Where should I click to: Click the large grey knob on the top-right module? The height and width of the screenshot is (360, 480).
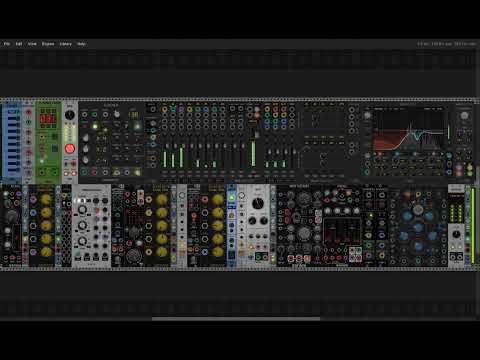(464, 116)
